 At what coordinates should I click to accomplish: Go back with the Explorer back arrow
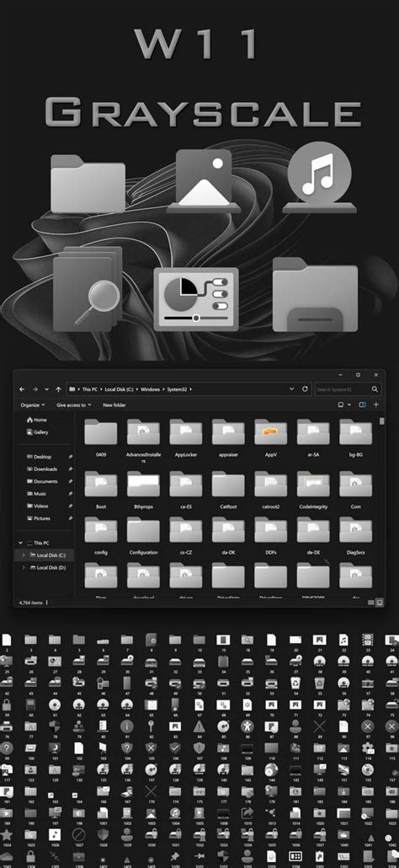point(23,389)
